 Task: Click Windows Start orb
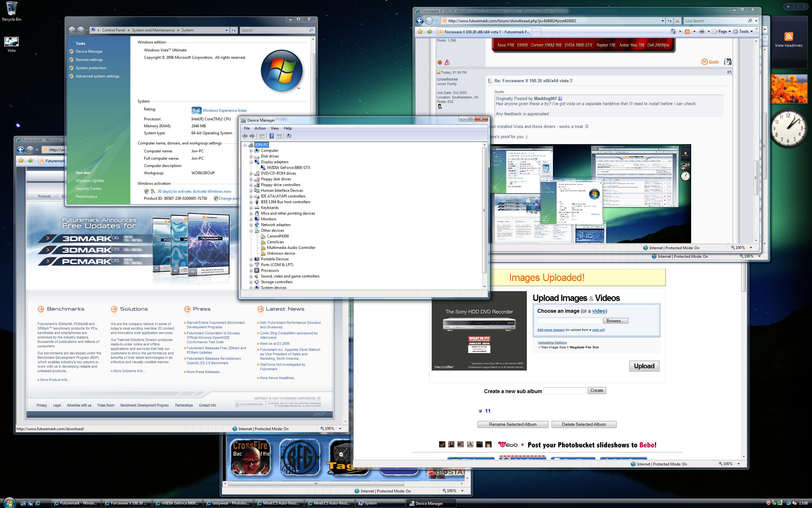tap(9, 503)
